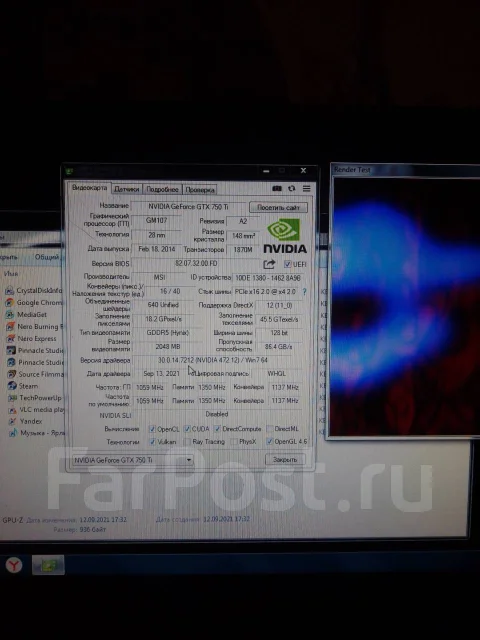Click the Закрыть button
Viewport: 480px width, 640px height.
[285, 460]
